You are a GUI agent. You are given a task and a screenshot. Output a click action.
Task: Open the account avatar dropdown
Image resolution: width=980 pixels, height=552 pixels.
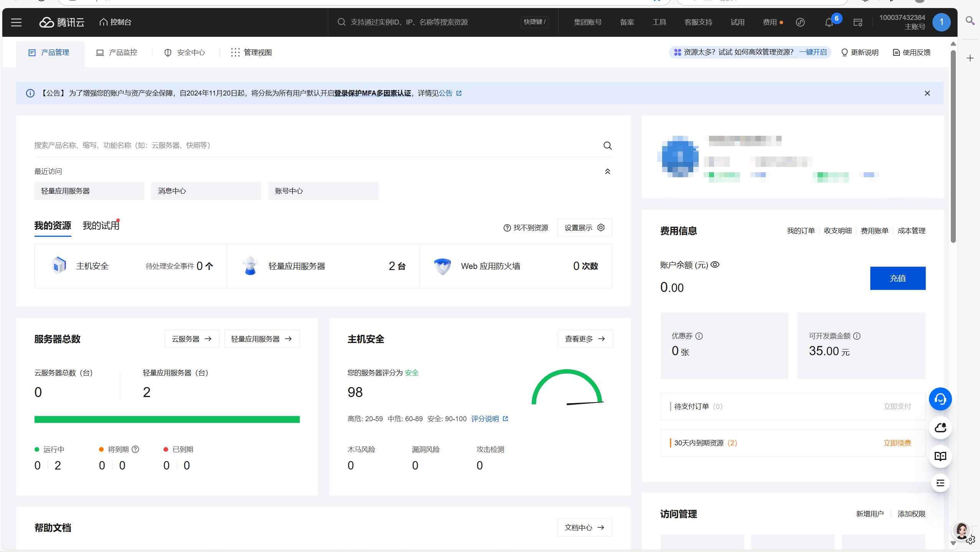pos(941,22)
